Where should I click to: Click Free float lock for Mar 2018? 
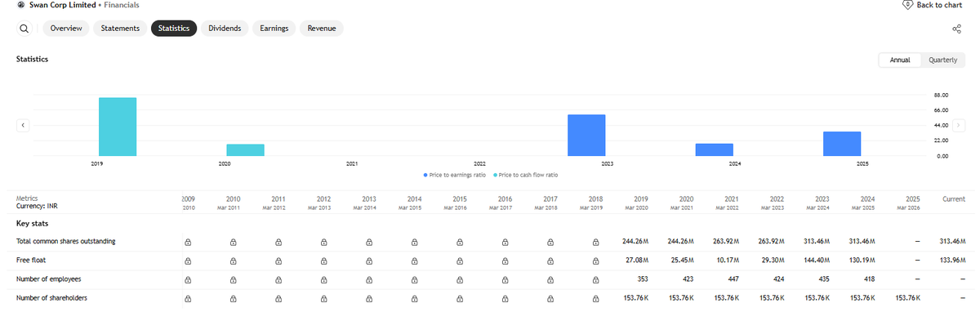point(550,261)
